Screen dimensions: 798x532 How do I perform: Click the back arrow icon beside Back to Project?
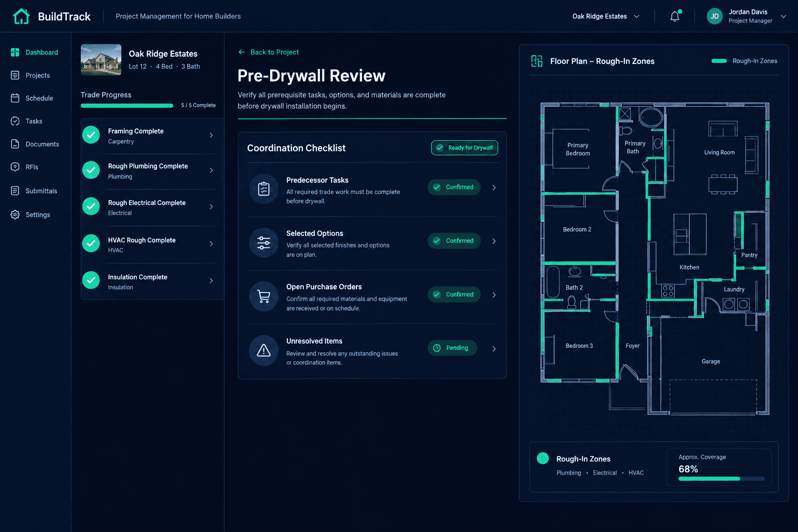click(242, 52)
